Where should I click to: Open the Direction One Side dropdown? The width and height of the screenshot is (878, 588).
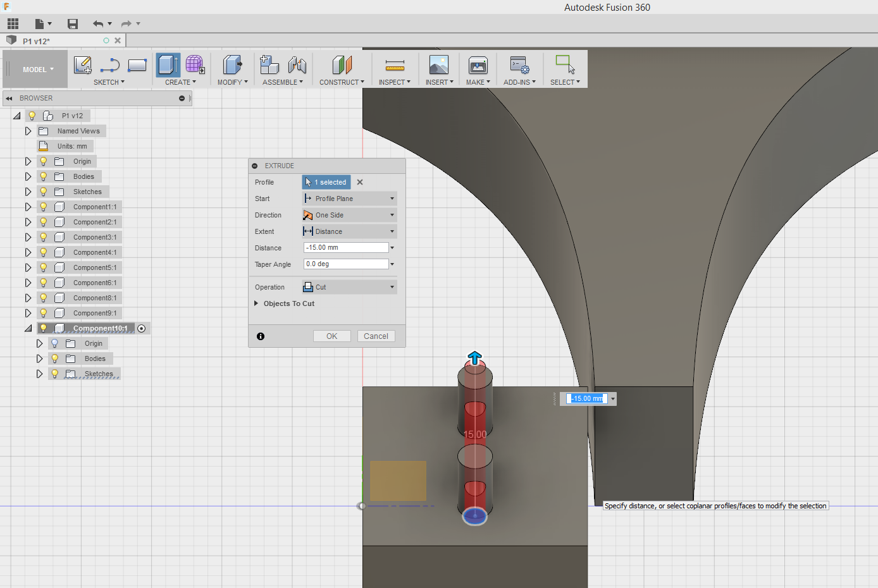point(350,215)
